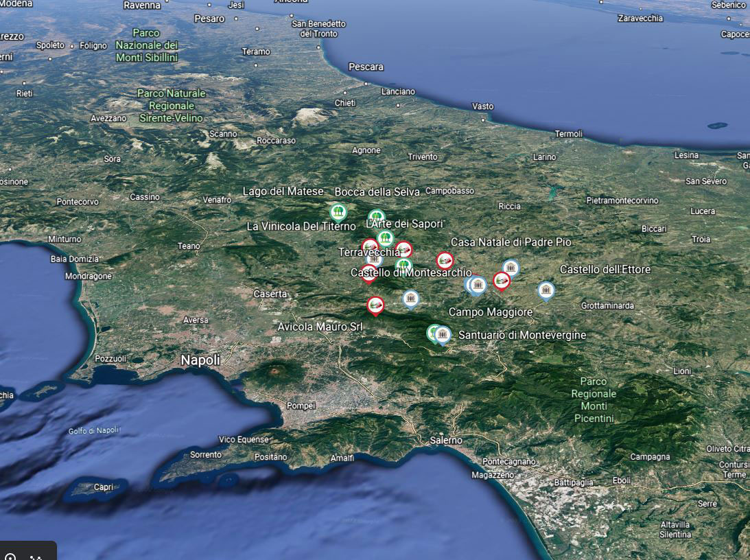The height and width of the screenshot is (560, 750).
Task: Open the Casa Natale di Padre Pio label
Action: pyautogui.click(x=511, y=242)
